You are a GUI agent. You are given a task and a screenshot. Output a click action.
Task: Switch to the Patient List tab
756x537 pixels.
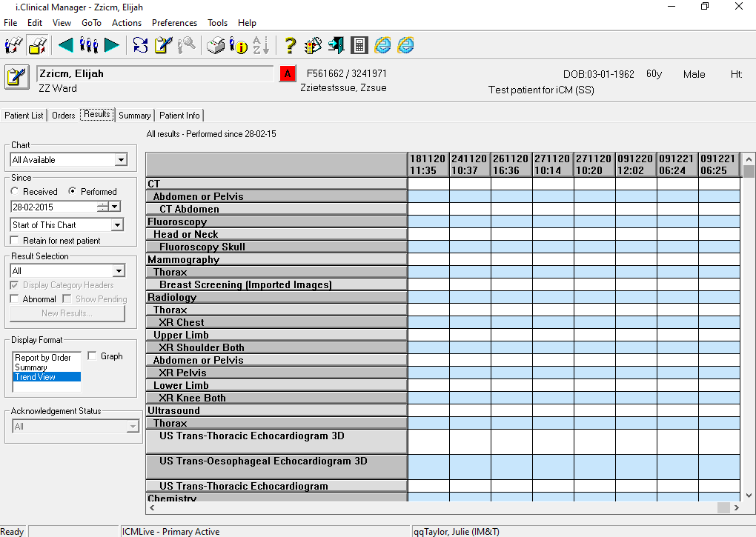click(x=24, y=115)
